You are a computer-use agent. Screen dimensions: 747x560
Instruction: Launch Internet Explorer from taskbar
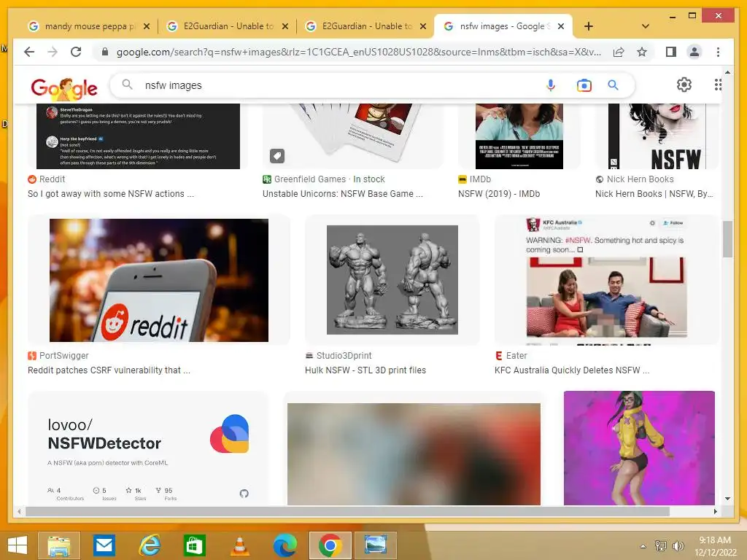149,545
